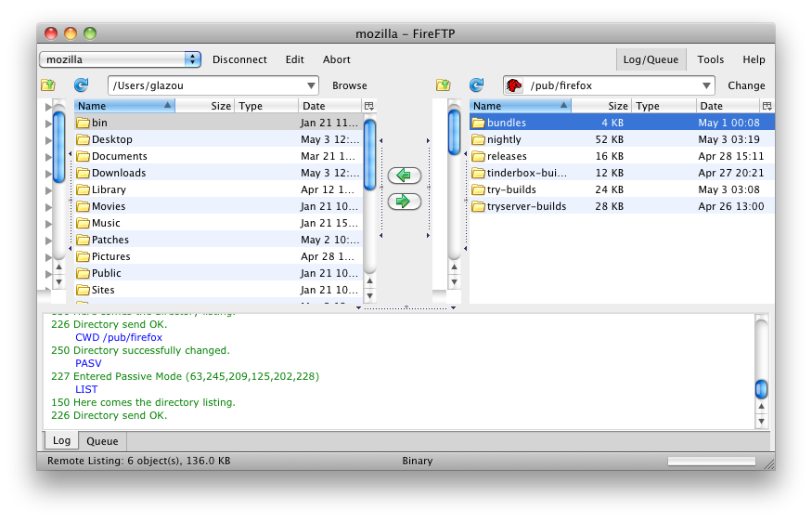The height and width of the screenshot is (521, 812).
Task: Click the scroll down arrow in log panel
Action: click(x=761, y=421)
